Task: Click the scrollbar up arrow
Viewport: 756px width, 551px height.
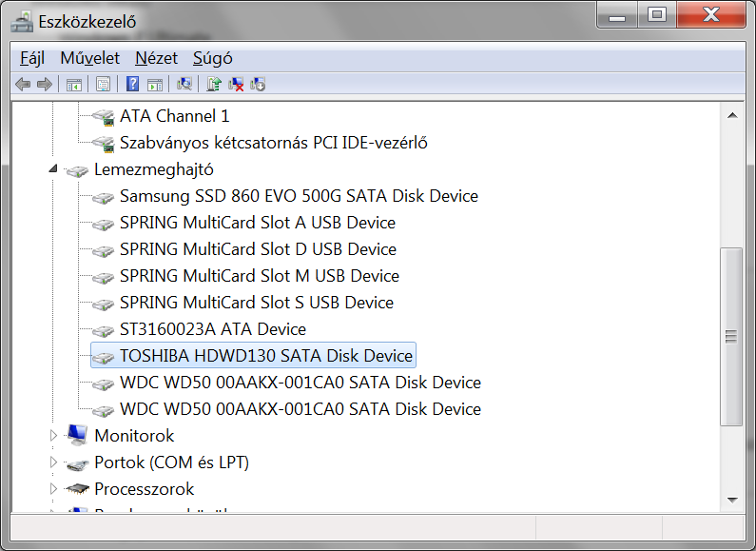Action: [732, 116]
